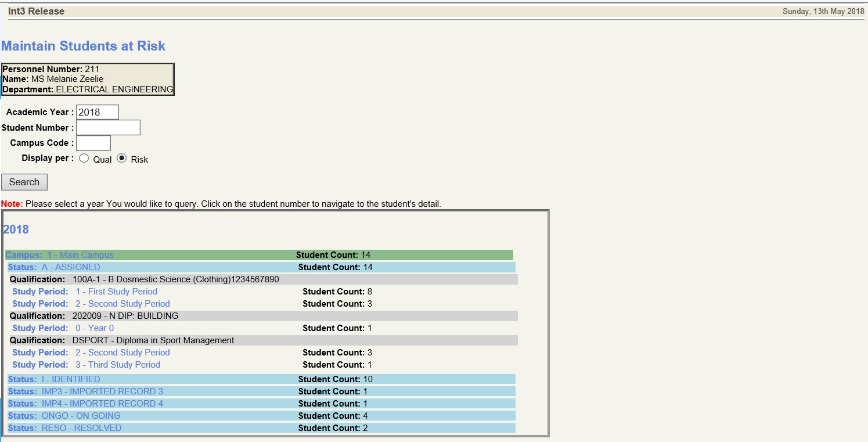
Task: Click the Campus Code input field
Action: coord(93,142)
